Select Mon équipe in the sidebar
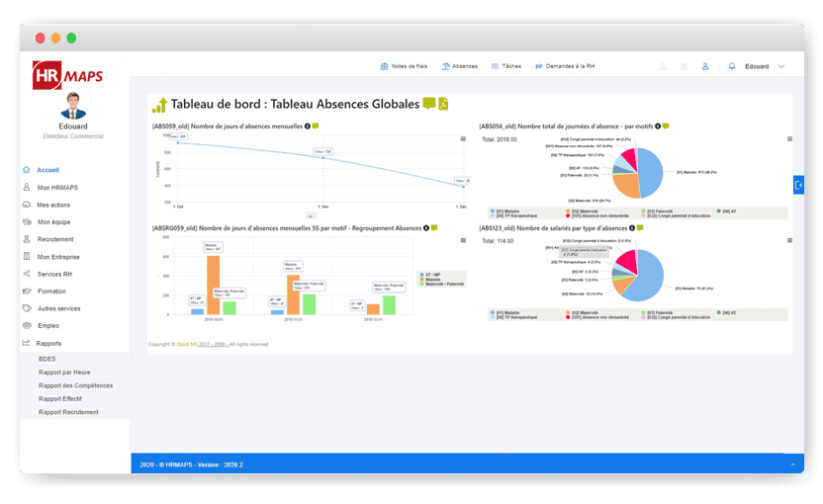 coord(53,221)
